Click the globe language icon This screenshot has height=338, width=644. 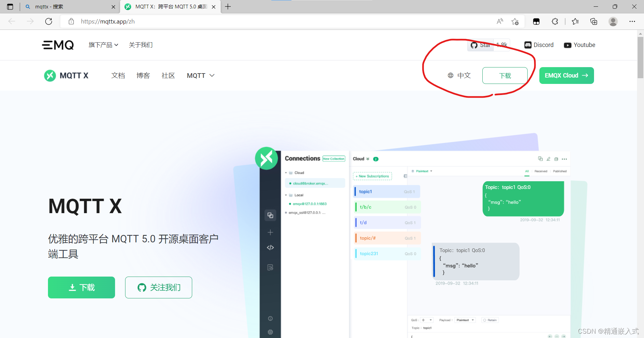[x=450, y=76]
